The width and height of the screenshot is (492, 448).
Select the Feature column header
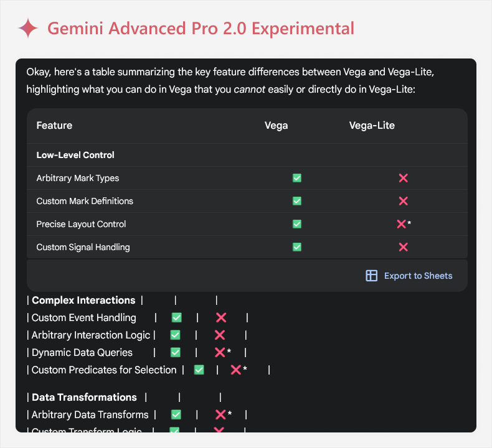tap(54, 126)
